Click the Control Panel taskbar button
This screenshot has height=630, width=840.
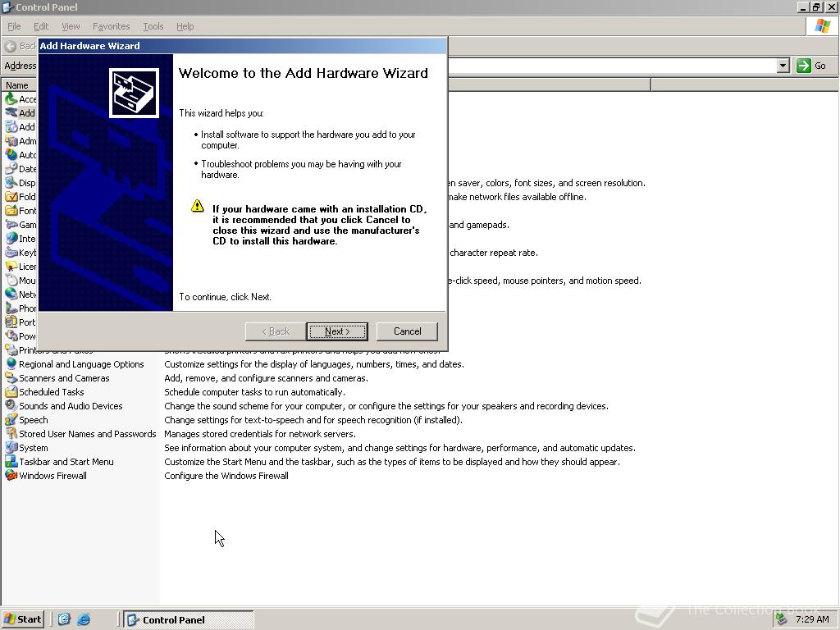(189, 619)
